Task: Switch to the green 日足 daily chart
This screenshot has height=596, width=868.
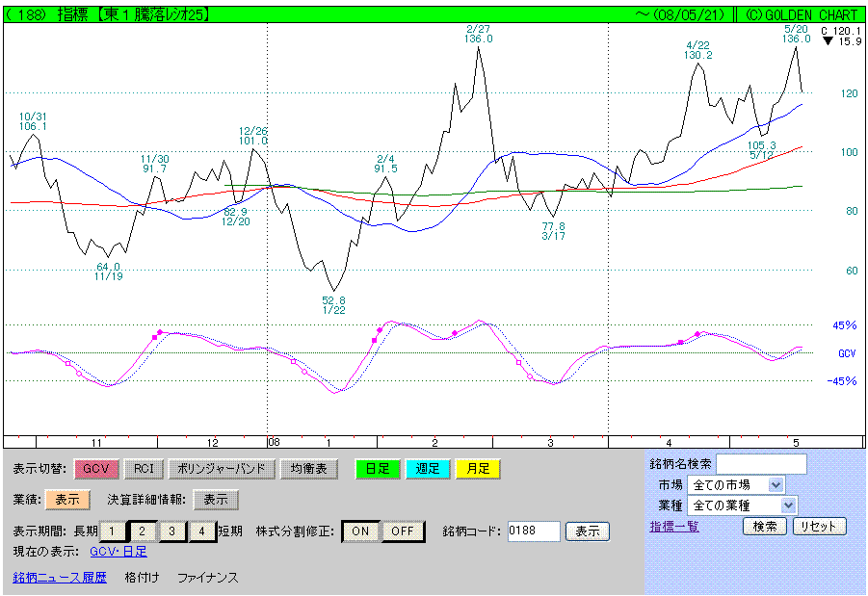Action: (377, 469)
